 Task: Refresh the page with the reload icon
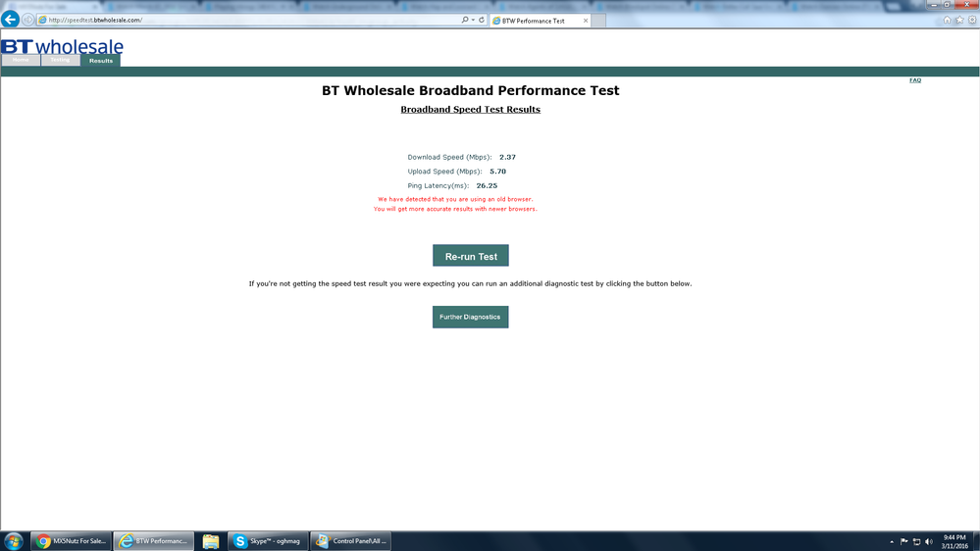click(x=482, y=20)
